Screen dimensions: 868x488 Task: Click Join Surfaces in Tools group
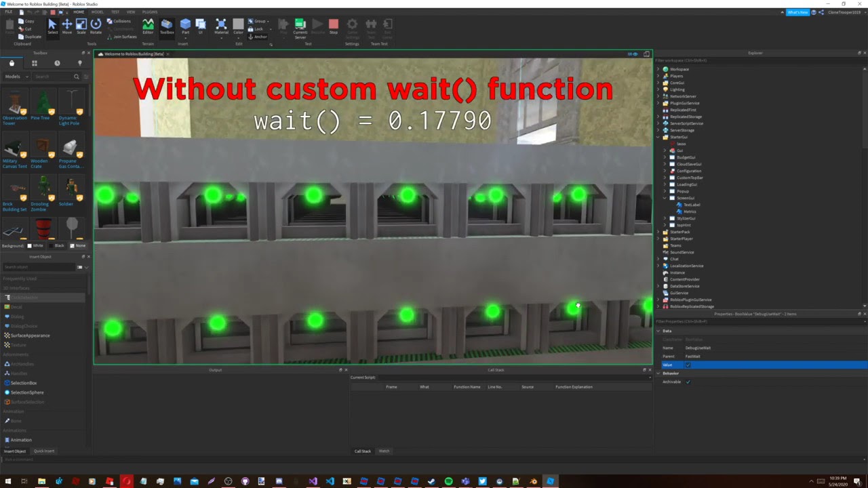(x=121, y=37)
